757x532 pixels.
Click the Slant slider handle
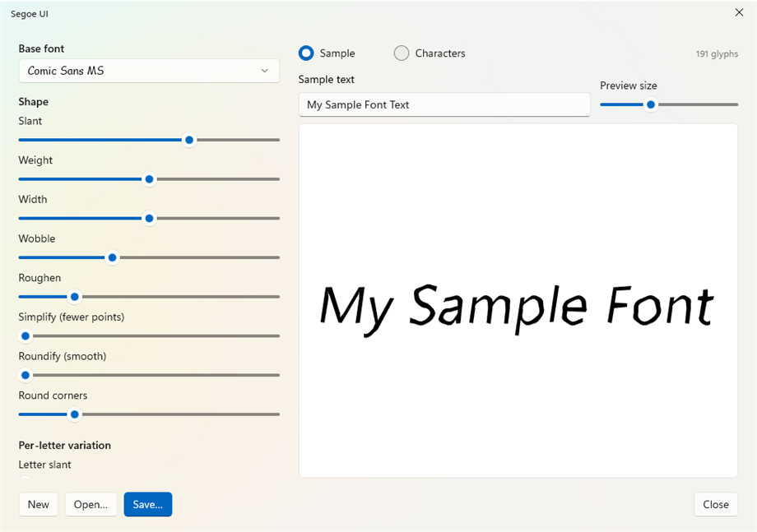pos(189,140)
